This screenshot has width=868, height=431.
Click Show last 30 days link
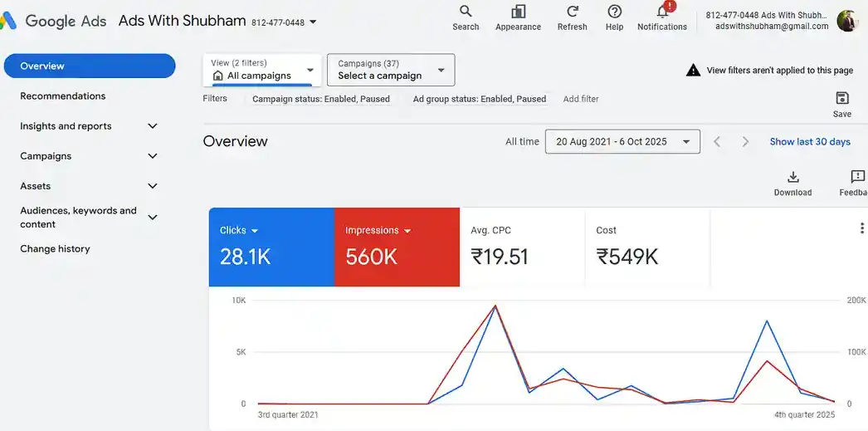(x=810, y=142)
